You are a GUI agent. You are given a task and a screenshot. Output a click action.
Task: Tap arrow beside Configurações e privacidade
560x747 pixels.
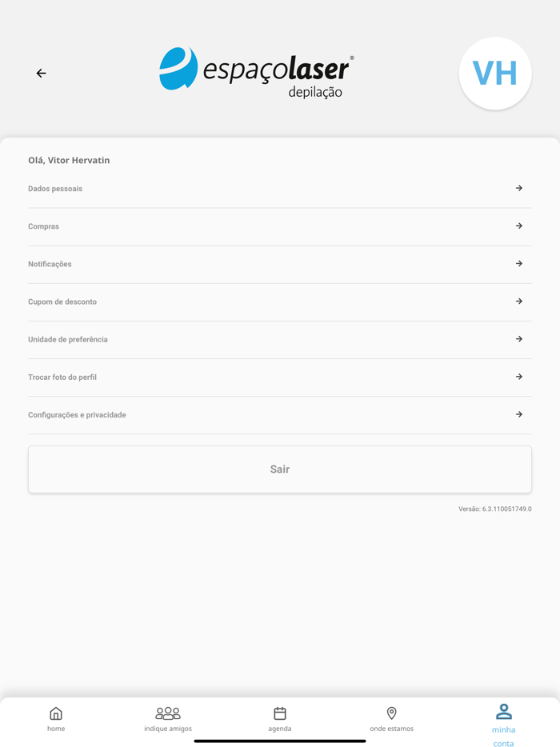(519, 414)
